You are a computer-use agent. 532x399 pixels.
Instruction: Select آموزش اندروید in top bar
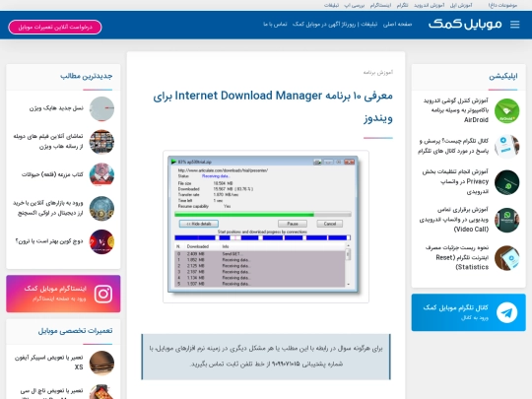[x=429, y=5]
